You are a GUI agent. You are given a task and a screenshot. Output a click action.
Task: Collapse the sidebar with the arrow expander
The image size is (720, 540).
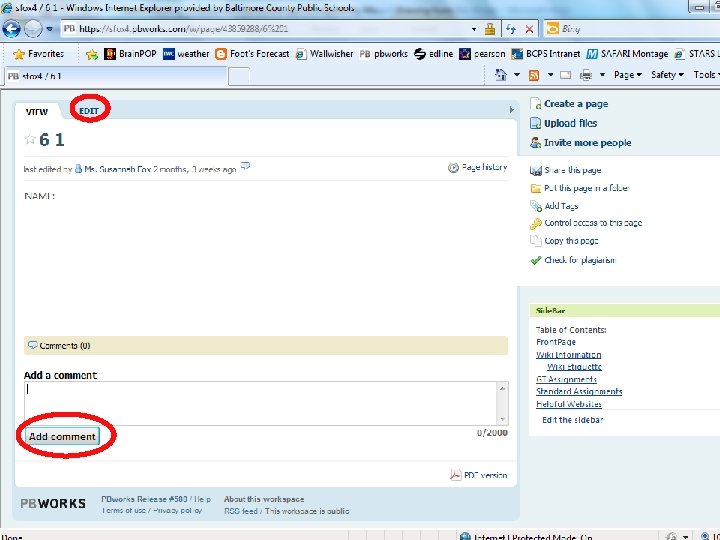coord(512,110)
